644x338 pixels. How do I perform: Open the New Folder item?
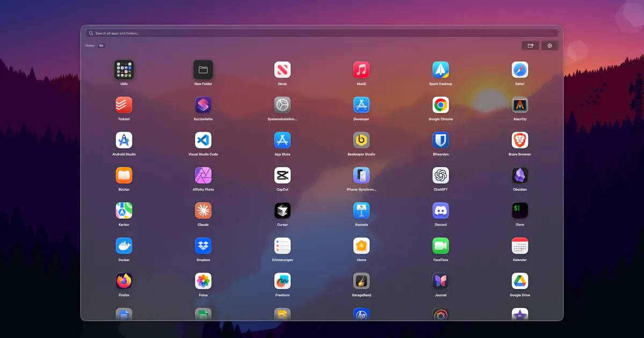point(203,70)
